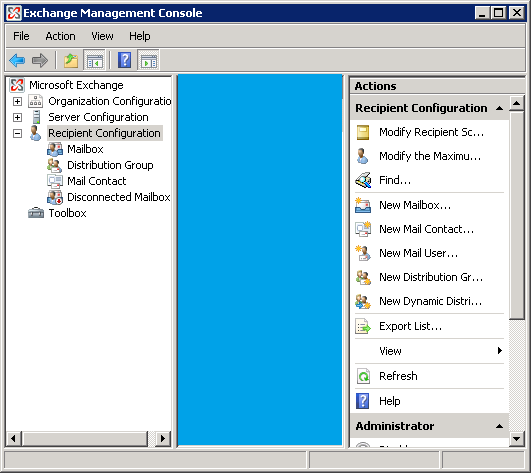Click the Toolbox icon in tree

coord(36,213)
